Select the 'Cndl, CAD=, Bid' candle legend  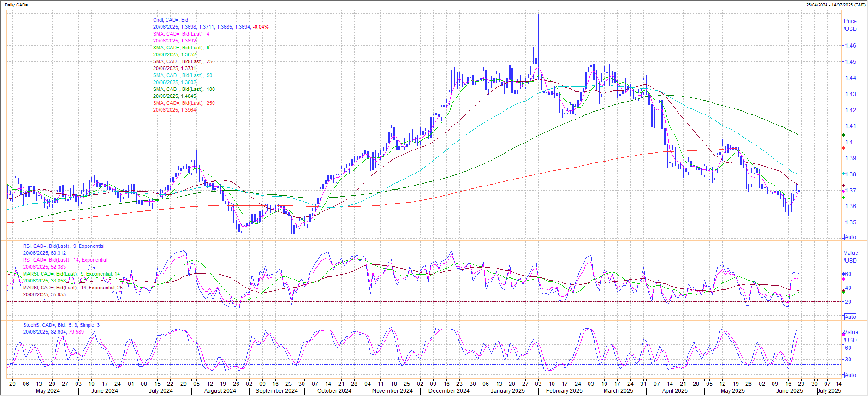171,20
